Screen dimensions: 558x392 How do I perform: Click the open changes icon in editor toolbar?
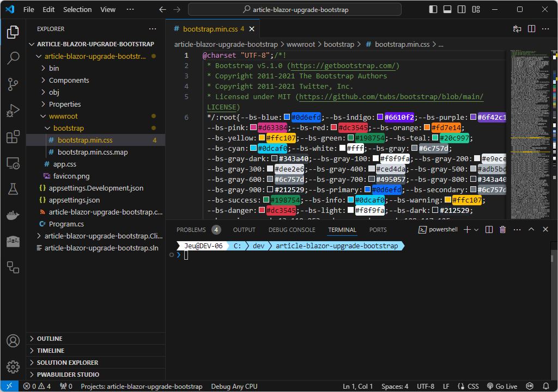[517, 29]
